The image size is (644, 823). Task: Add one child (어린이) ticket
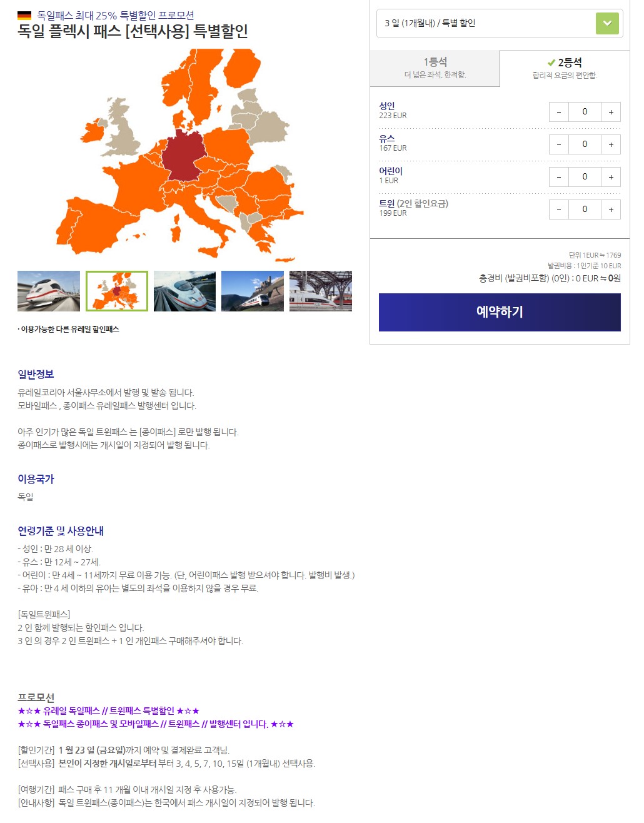coord(611,177)
